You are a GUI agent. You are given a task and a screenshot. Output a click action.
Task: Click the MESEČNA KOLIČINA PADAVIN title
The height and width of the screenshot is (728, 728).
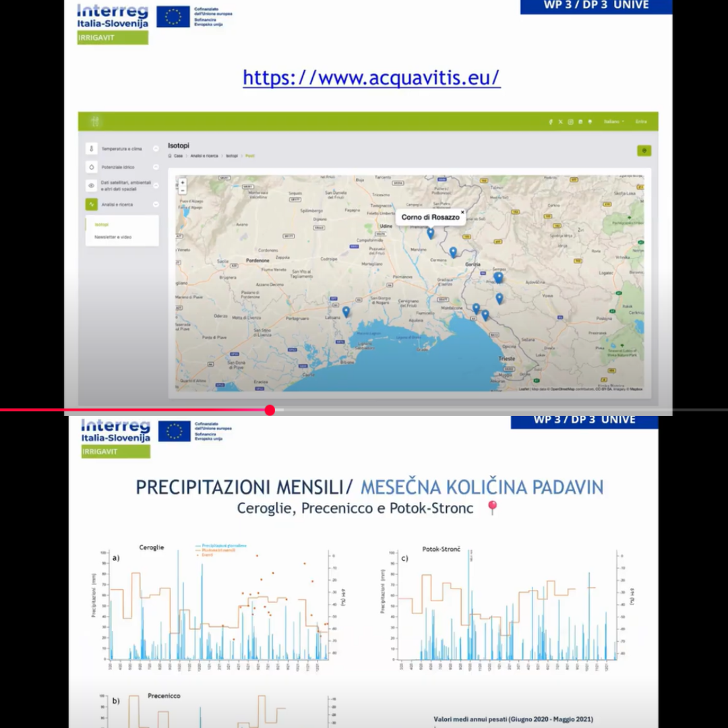(x=482, y=487)
